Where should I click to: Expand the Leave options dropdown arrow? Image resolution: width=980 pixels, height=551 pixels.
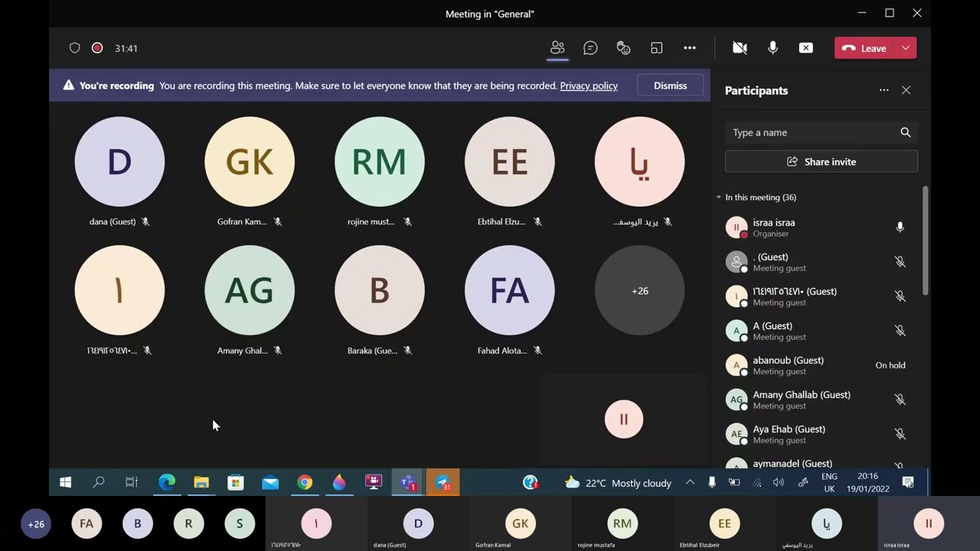906,48
